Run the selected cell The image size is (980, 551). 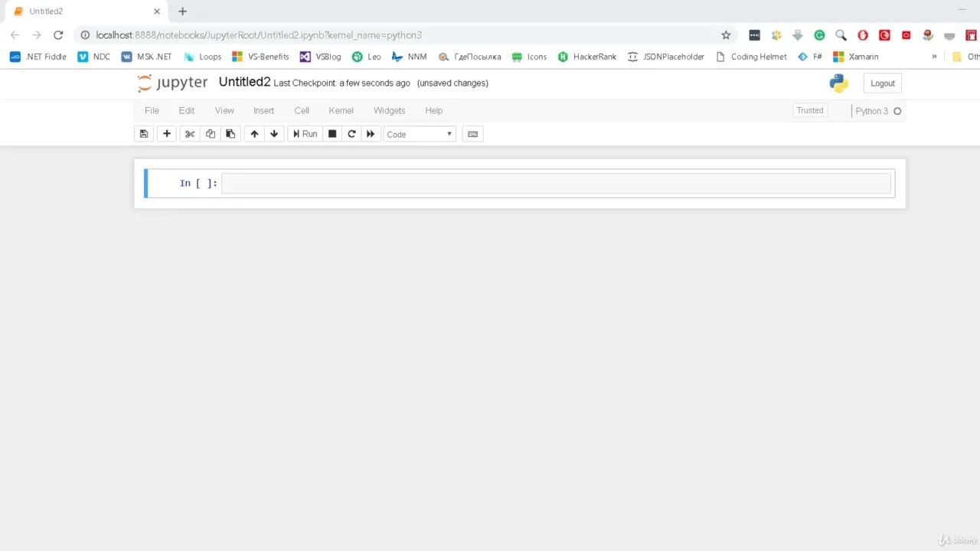(x=305, y=134)
